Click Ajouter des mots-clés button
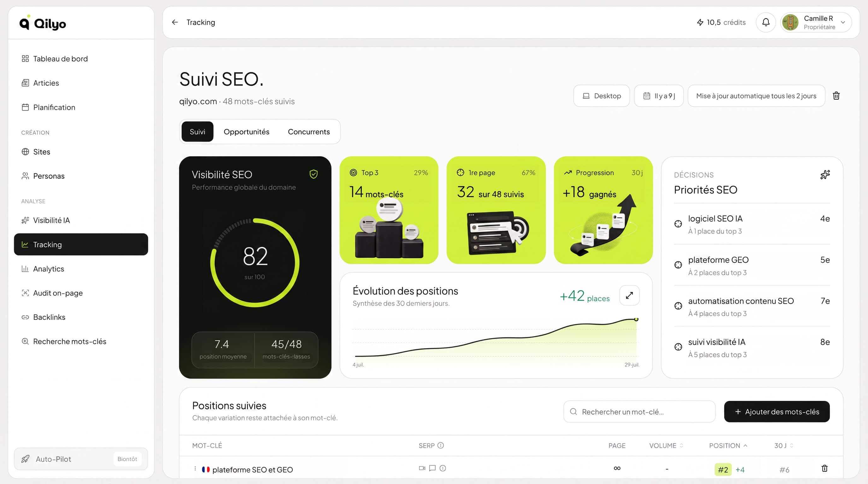 pyautogui.click(x=777, y=412)
